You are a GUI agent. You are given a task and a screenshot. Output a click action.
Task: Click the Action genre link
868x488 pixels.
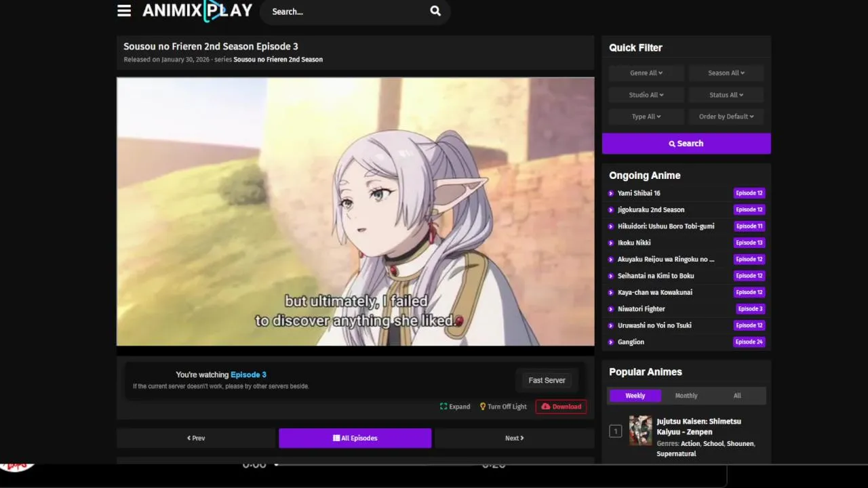690,444
